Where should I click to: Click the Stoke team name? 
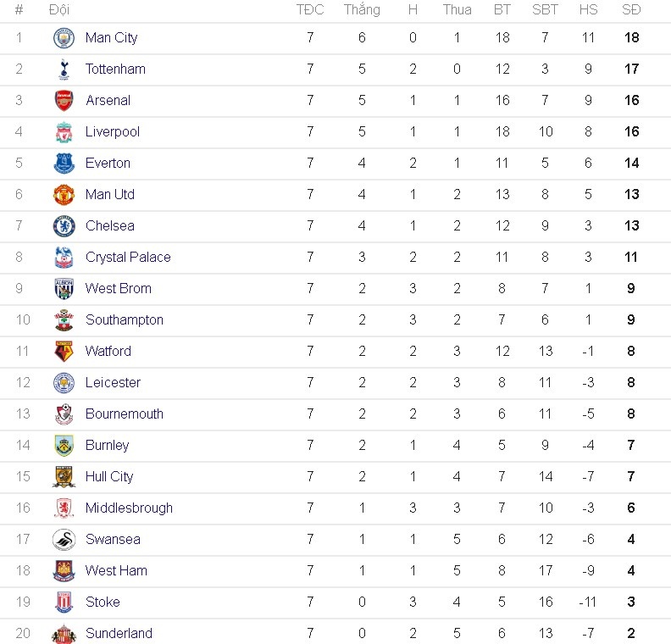tap(103, 602)
